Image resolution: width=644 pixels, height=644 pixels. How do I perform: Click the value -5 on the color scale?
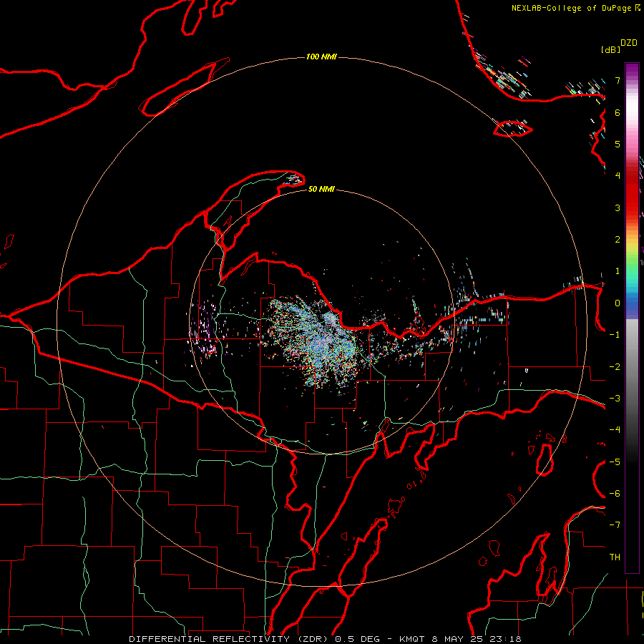(615, 462)
